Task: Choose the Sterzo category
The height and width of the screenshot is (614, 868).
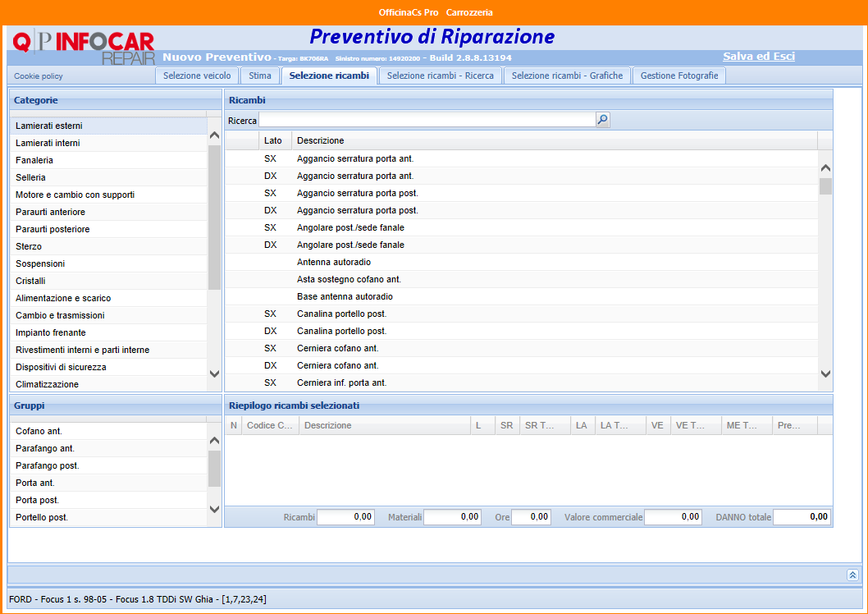Action: 108,246
